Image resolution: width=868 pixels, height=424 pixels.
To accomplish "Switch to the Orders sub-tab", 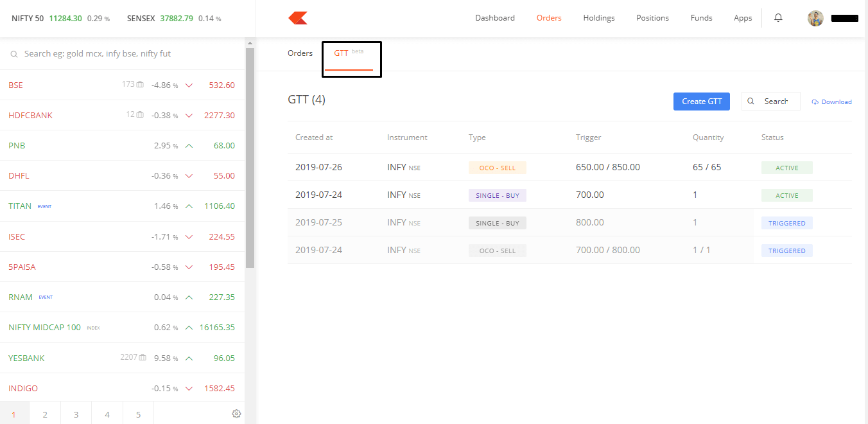I will pyautogui.click(x=300, y=53).
